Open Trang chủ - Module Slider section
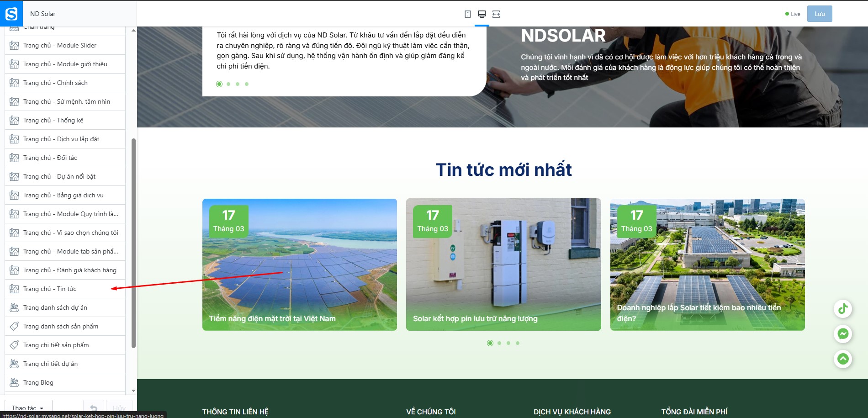 click(x=65, y=45)
